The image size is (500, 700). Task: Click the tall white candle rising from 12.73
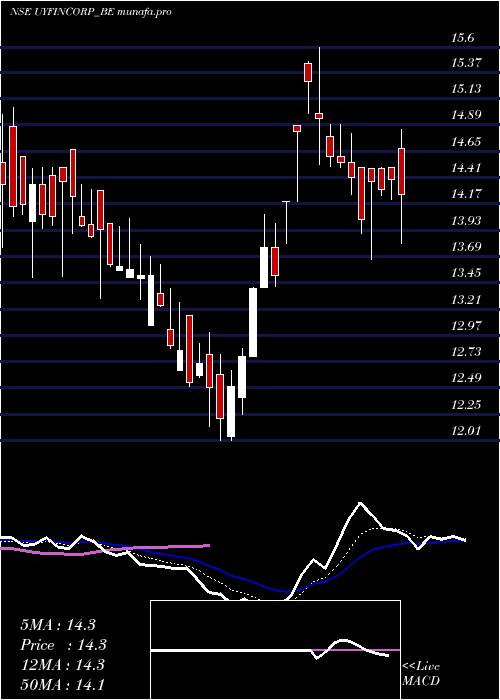click(x=253, y=322)
